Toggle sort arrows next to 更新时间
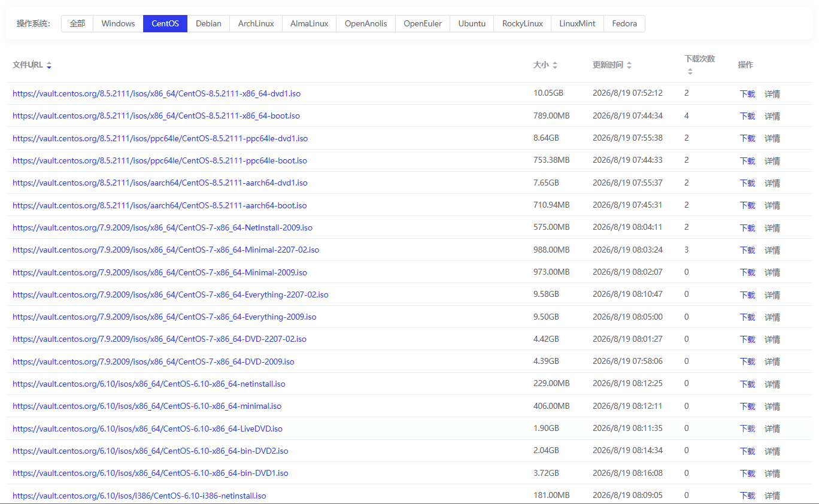Viewport: 819px width, 504px height. [x=629, y=65]
